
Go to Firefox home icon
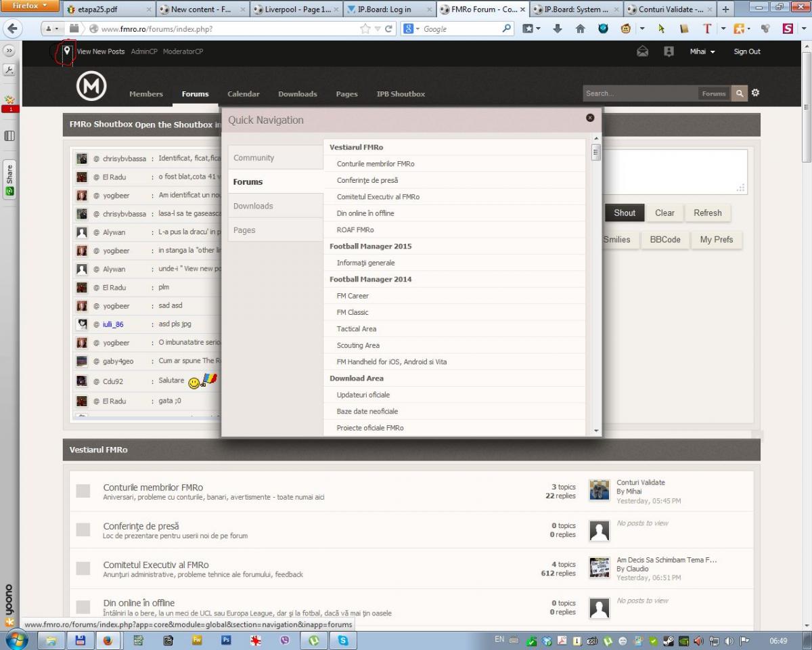click(580, 29)
